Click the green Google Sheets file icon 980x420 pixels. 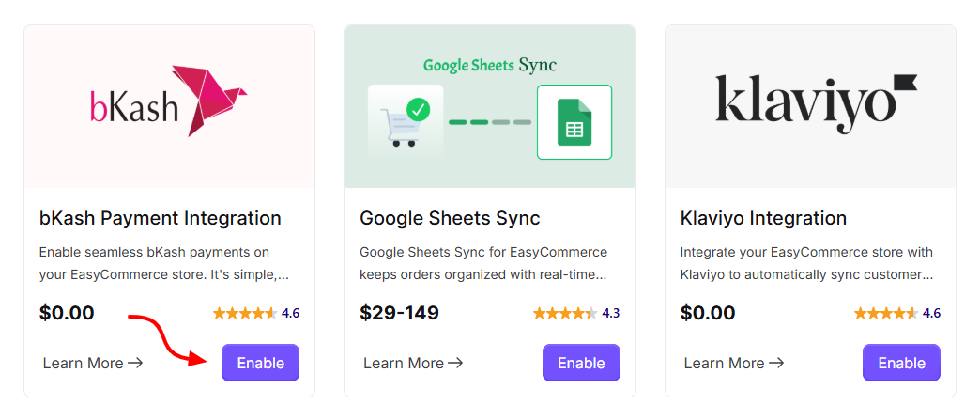point(574,122)
